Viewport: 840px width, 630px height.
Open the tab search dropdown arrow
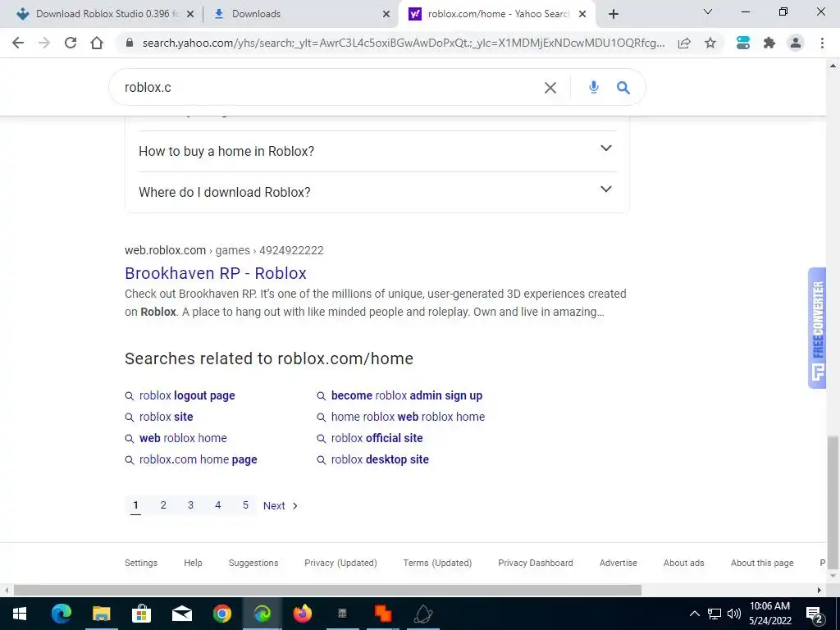tap(708, 11)
